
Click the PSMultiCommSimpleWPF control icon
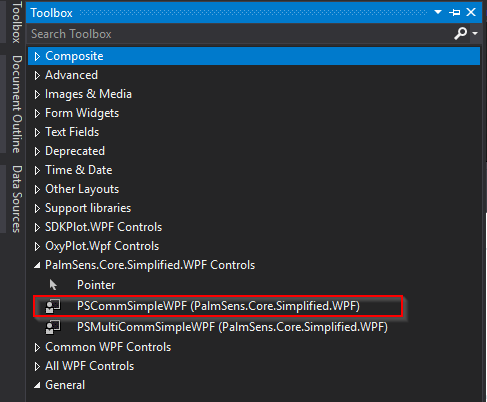click(x=53, y=327)
